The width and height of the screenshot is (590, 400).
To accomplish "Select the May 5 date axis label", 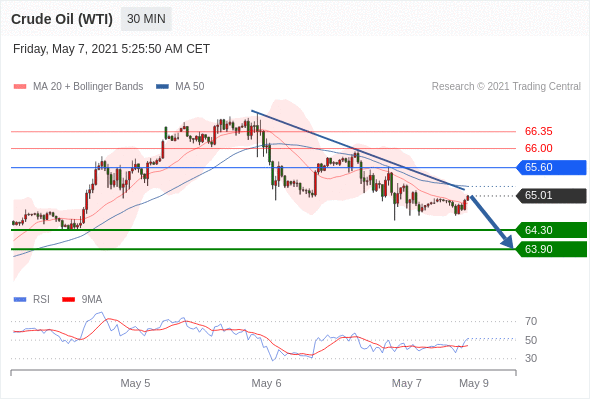I will click(x=135, y=383).
